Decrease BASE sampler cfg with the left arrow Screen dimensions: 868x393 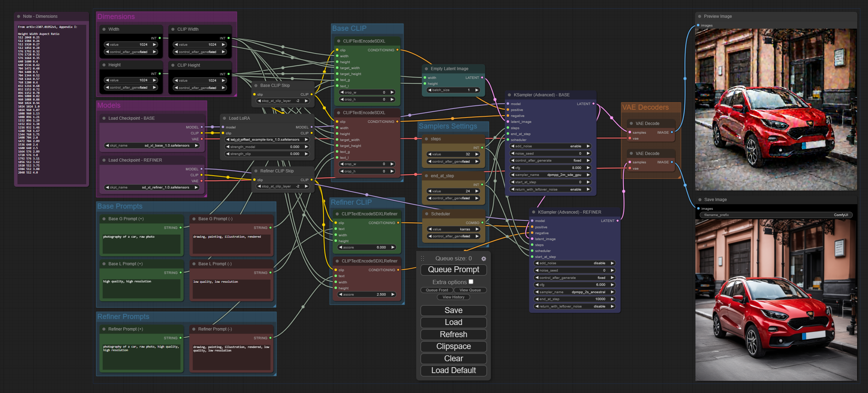coord(513,168)
